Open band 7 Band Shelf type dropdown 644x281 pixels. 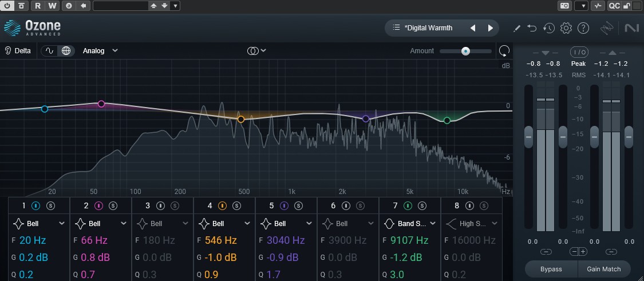click(410, 224)
